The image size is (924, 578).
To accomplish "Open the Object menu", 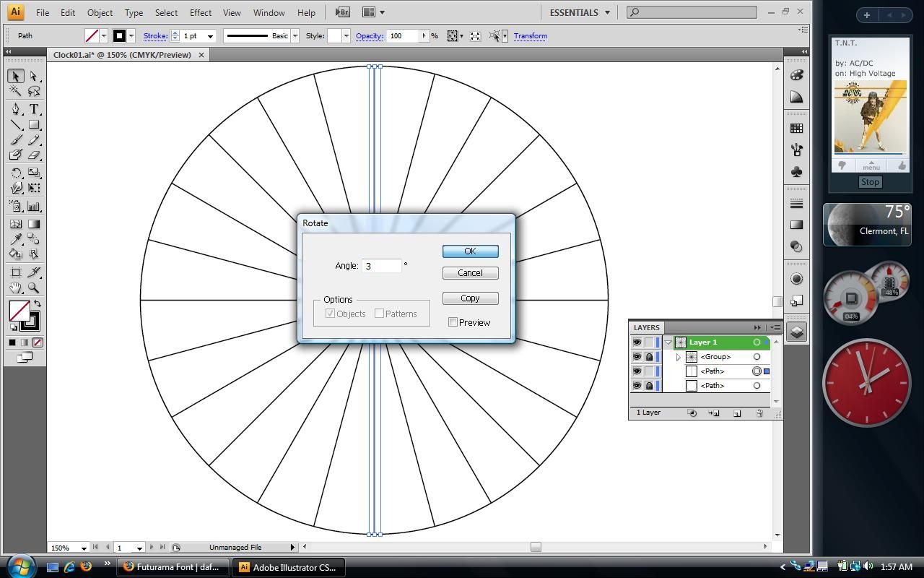I will pos(100,12).
